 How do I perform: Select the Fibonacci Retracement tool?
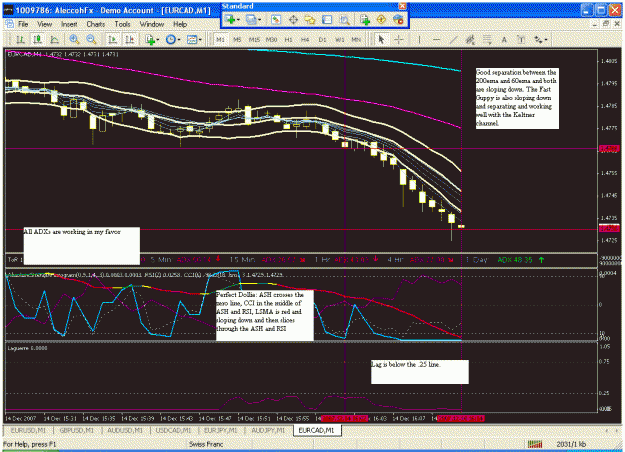point(487,39)
